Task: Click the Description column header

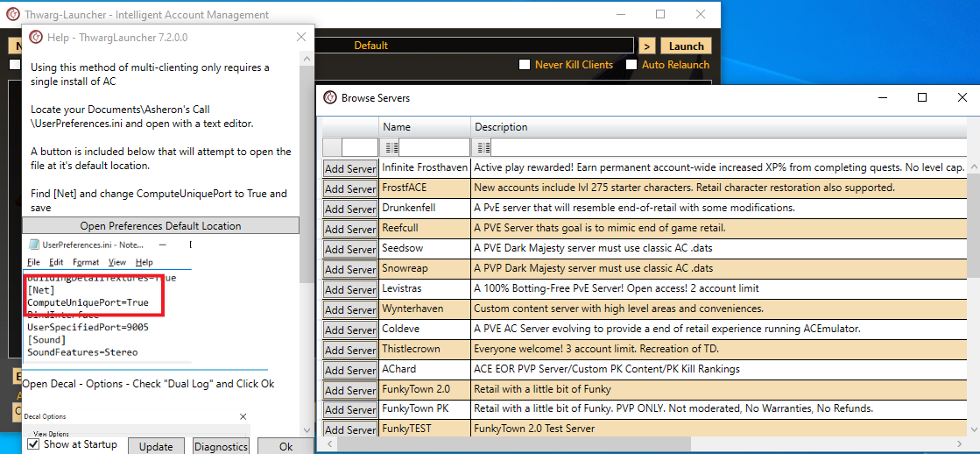Action: [x=501, y=127]
